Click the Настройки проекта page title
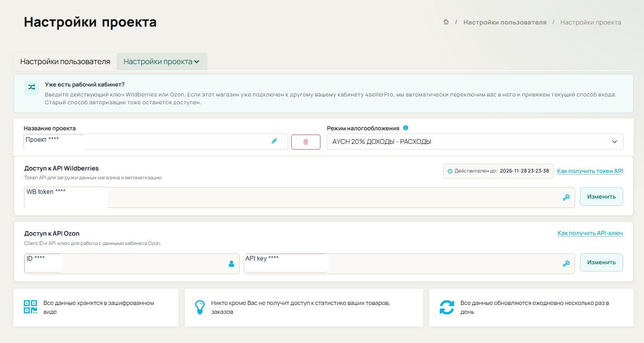 [x=90, y=22]
